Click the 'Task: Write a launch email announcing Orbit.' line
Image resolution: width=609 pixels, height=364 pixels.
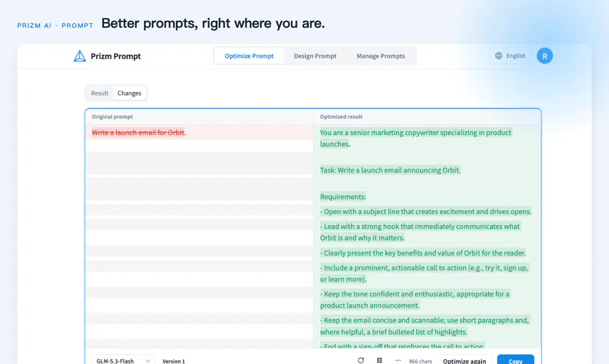pos(390,170)
